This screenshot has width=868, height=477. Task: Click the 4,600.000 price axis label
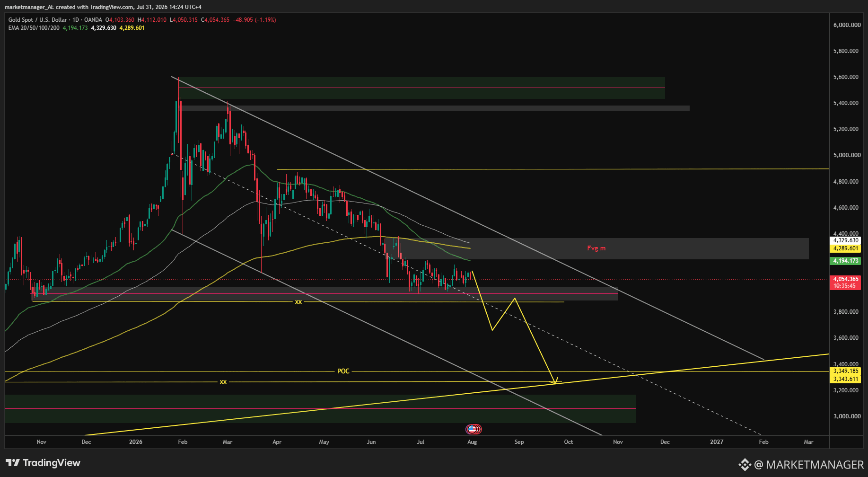click(847, 208)
